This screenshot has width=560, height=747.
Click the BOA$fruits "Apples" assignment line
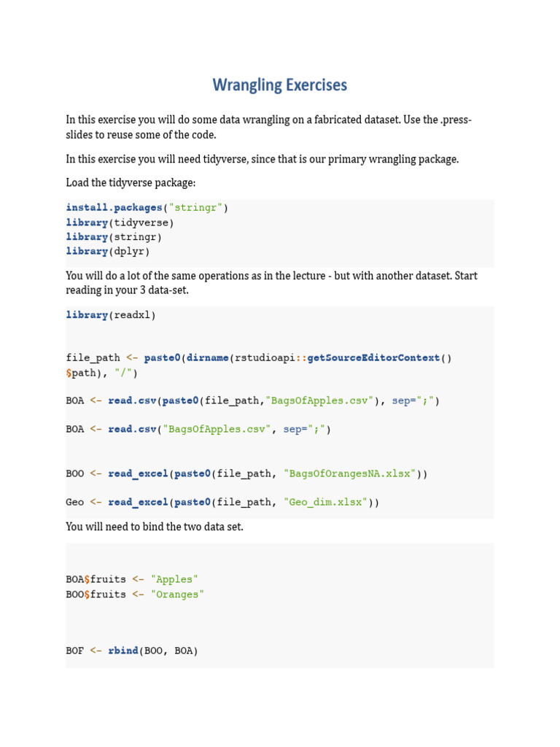[132, 579]
